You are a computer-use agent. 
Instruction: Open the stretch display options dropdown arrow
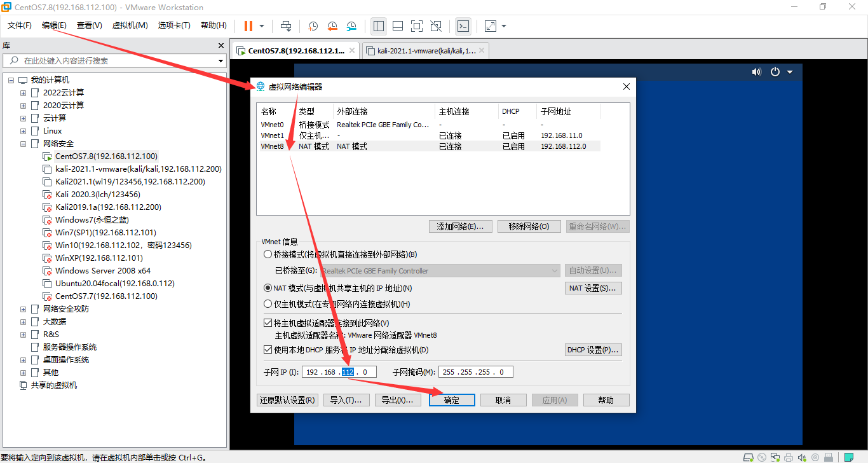point(504,26)
